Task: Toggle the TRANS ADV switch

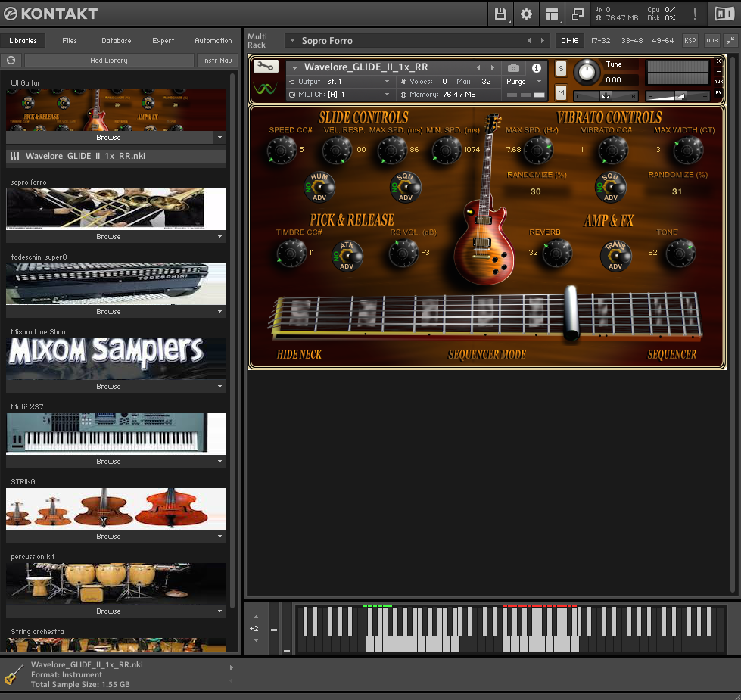Action: pyautogui.click(x=615, y=256)
